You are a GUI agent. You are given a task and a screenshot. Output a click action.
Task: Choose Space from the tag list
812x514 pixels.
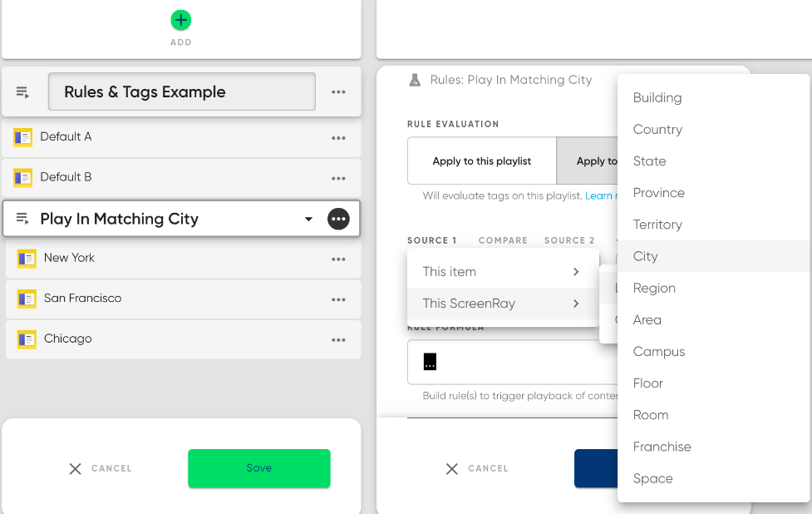pyautogui.click(x=714, y=478)
